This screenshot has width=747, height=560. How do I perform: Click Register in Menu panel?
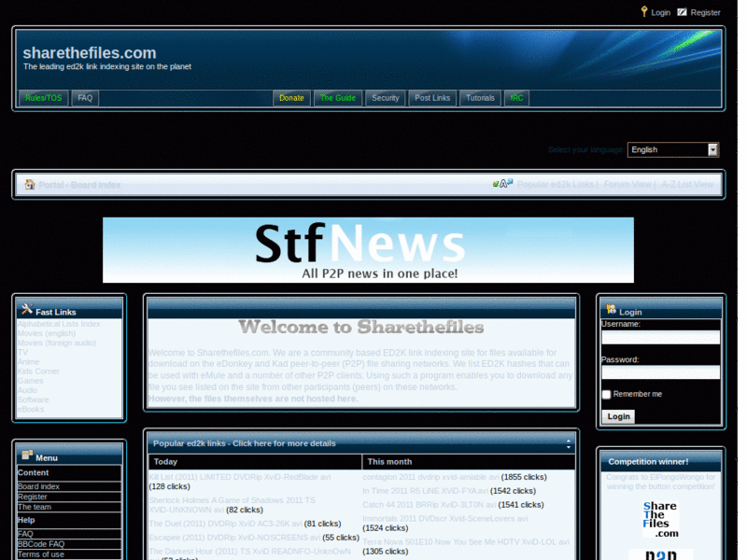coord(32,497)
